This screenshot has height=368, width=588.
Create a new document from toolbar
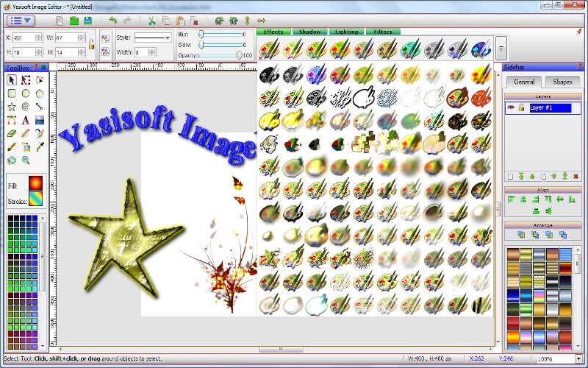pyautogui.click(x=60, y=21)
